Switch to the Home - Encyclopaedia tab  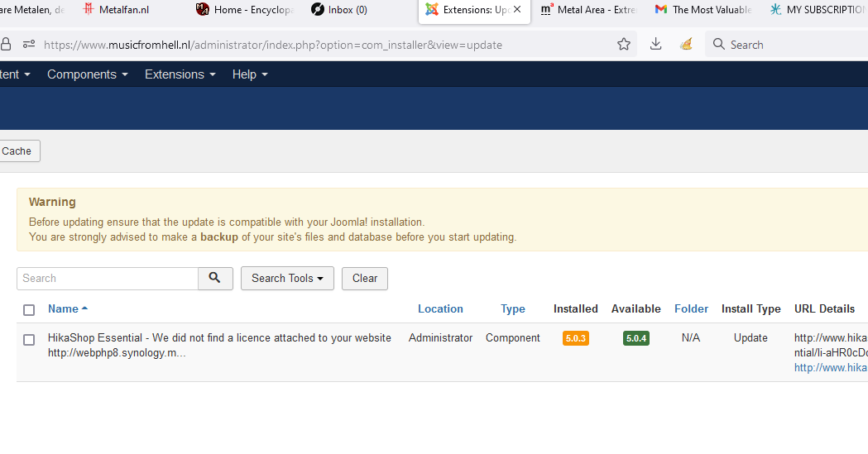pyautogui.click(x=244, y=9)
